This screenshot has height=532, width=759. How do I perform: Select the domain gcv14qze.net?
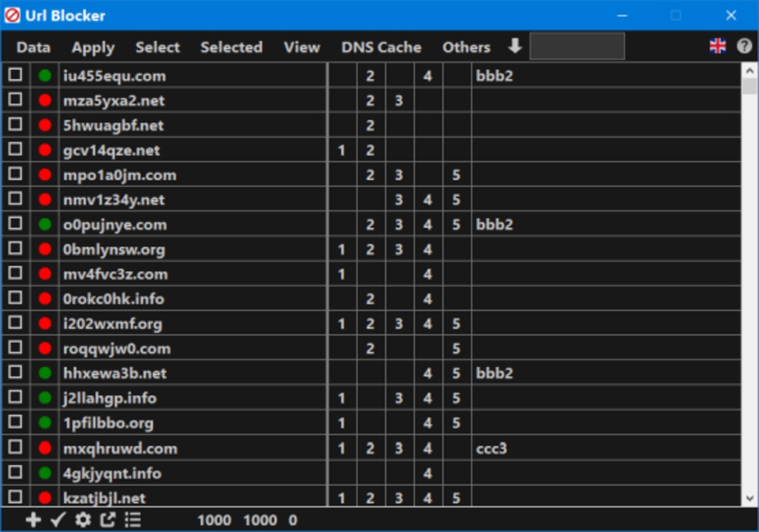[111, 150]
